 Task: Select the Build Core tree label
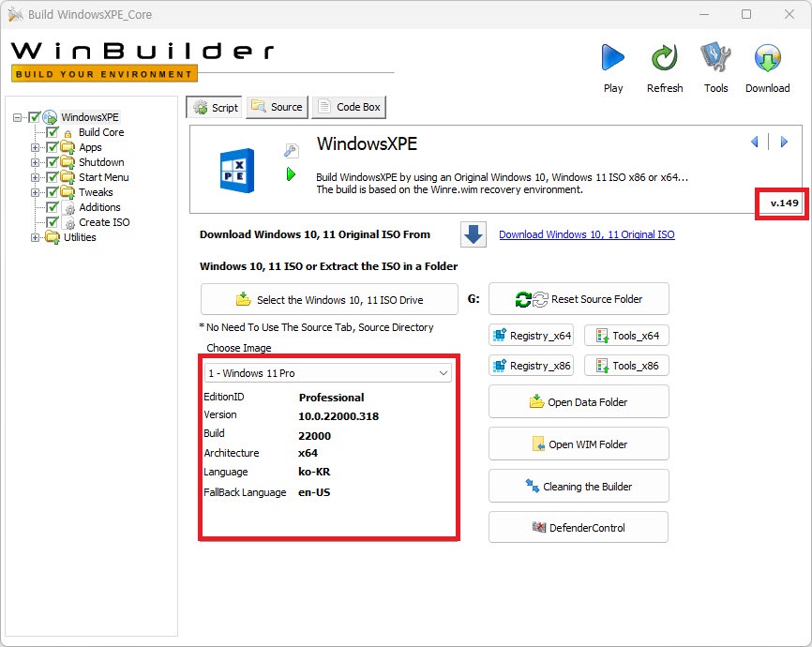click(101, 132)
